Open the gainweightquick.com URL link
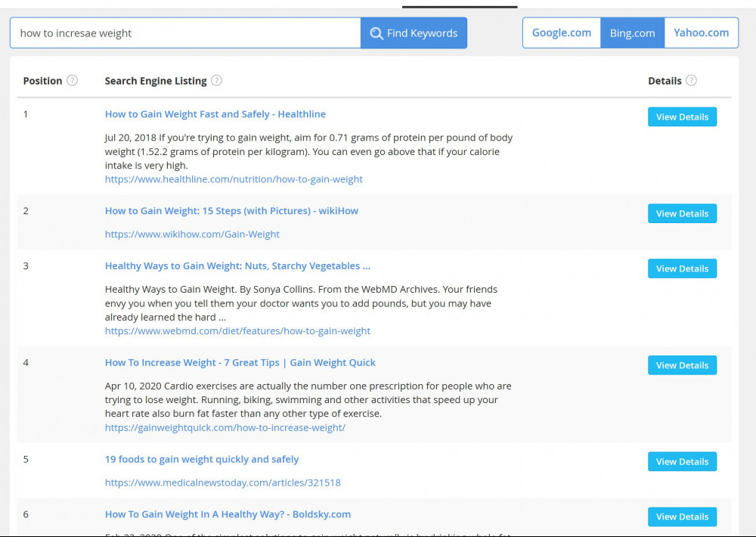Screen dimensions: 756x537 click(x=225, y=427)
